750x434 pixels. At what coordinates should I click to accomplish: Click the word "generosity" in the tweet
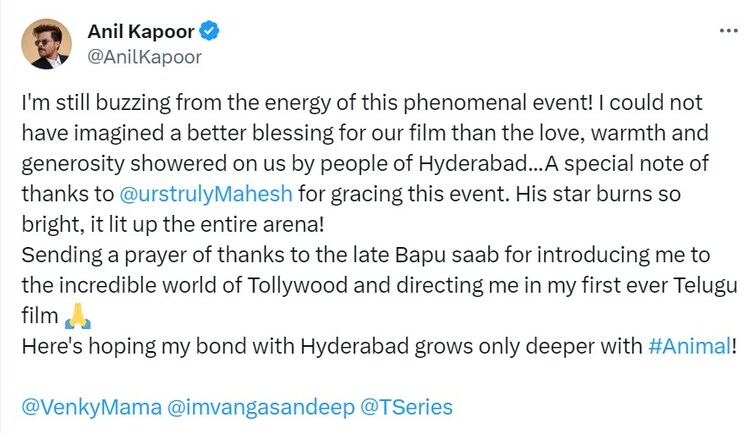(x=79, y=159)
